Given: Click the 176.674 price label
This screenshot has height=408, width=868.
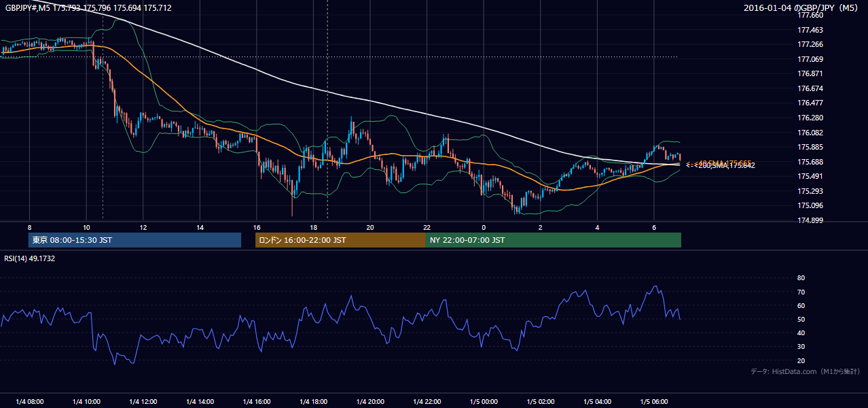Looking at the screenshot, I should tap(810, 88).
